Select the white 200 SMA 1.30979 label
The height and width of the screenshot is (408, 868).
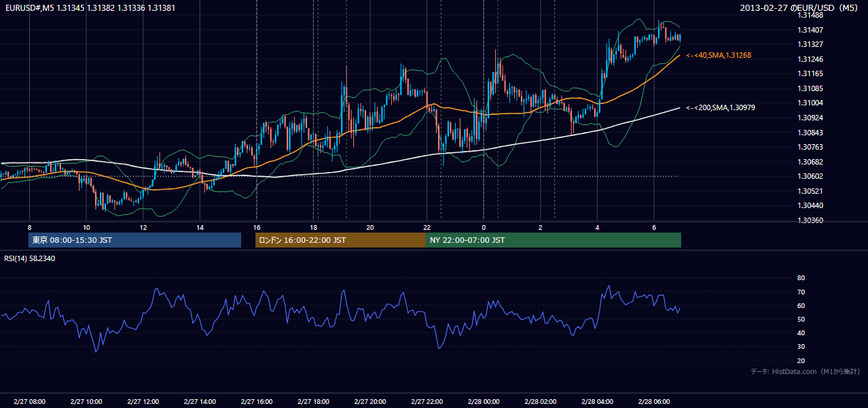pyautogui.click(x=721, y=107)
